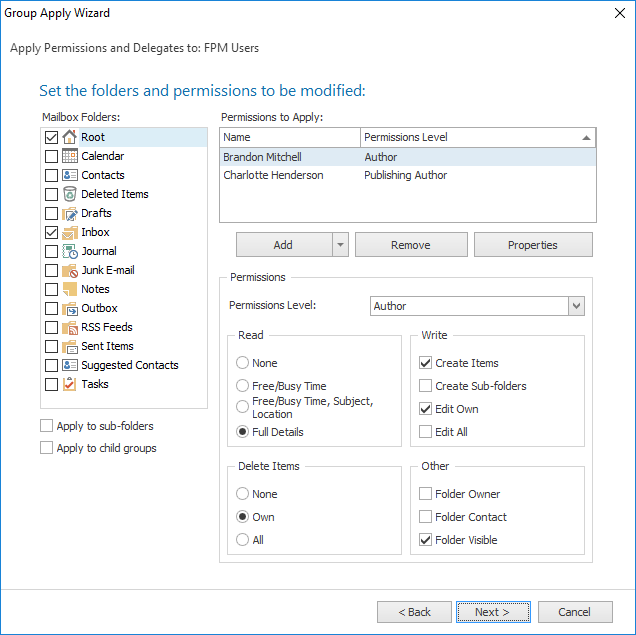Click the Remove button

click(x=411, y=245)
